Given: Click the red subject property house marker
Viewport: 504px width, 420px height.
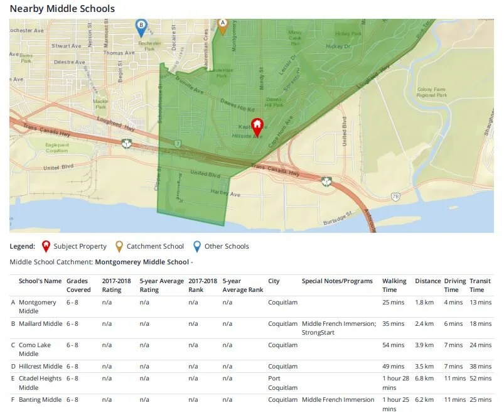Looking at the screenshot, I should tap(257, 127).
